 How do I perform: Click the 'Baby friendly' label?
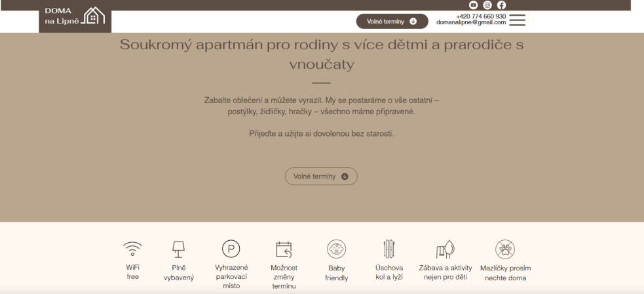[336, 273]
